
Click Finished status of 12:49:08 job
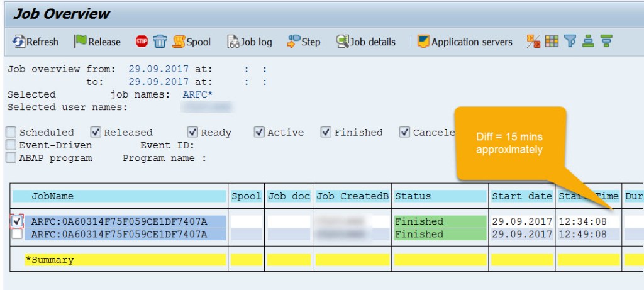pyautogui.click(x=440, y=234)
